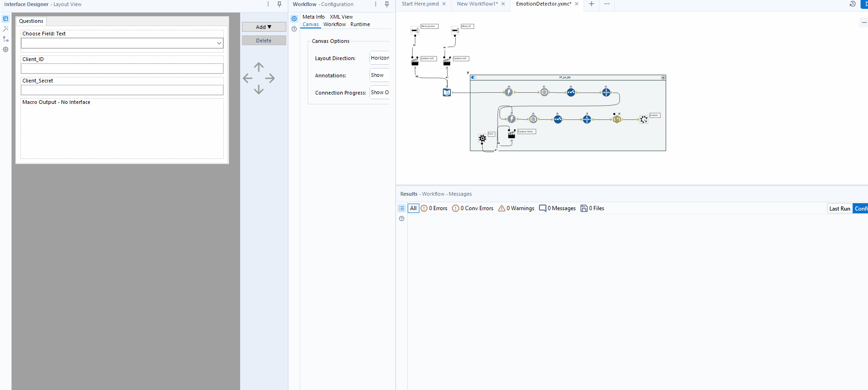Select the Macro Input book tool on canvas
868x390 pixels.
(447, 92)
